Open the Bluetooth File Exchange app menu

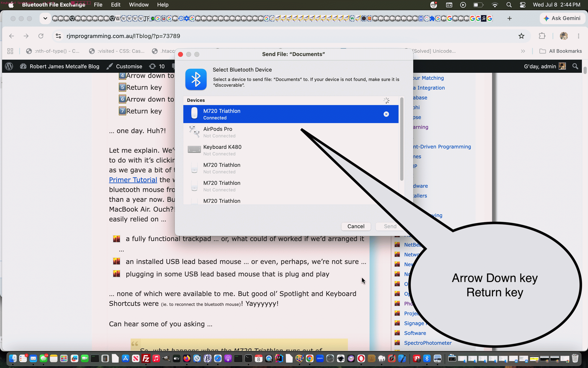click(54, 5)
